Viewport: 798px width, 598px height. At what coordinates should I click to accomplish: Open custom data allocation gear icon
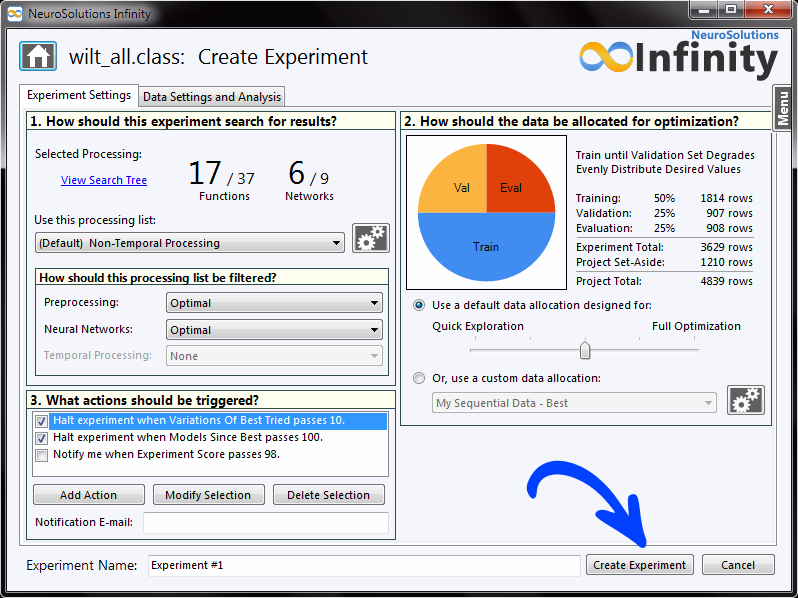(x=745, y=402)
